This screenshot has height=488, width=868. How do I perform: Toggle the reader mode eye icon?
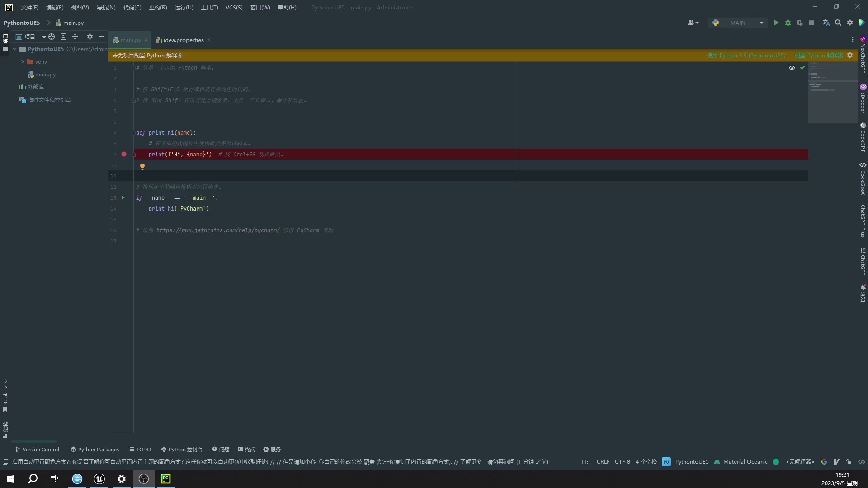792,68
